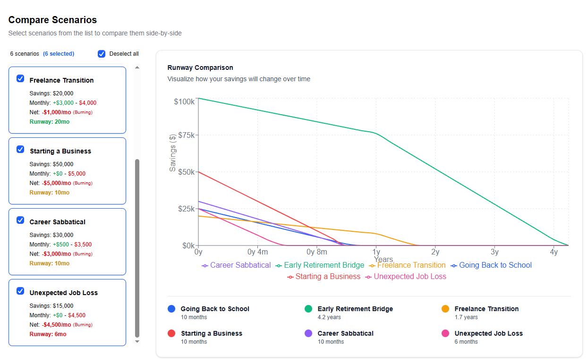
Task: Uncheck the Freelance Transition scenario checkbox
Action: [20, 78]
